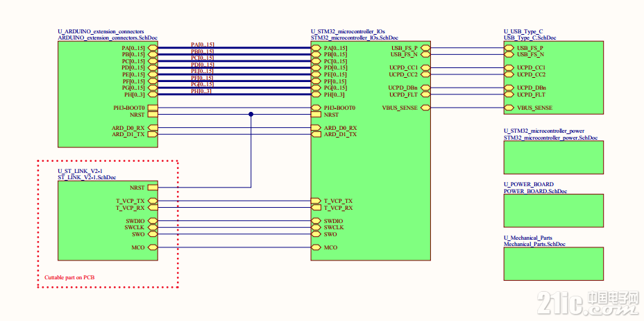
Task: Select the green sheet symbol under Mechanical_Parts.SchDoc
Action: (554, 264)
